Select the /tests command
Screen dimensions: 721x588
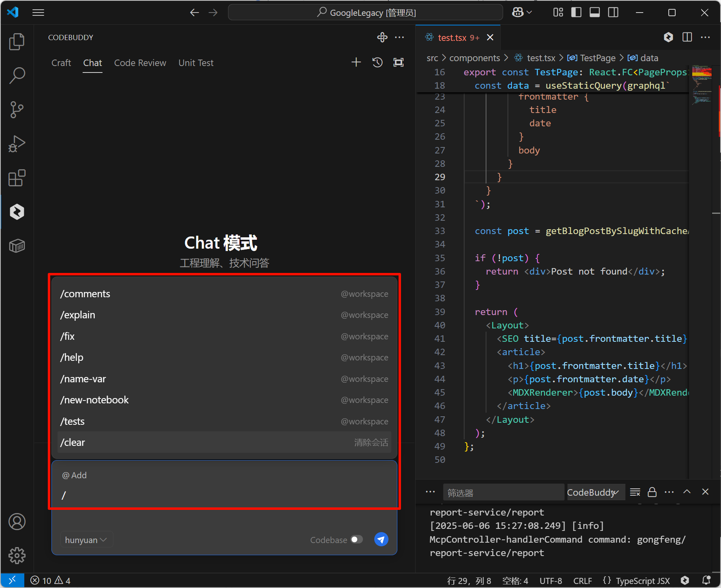click(x=224, y=421)
